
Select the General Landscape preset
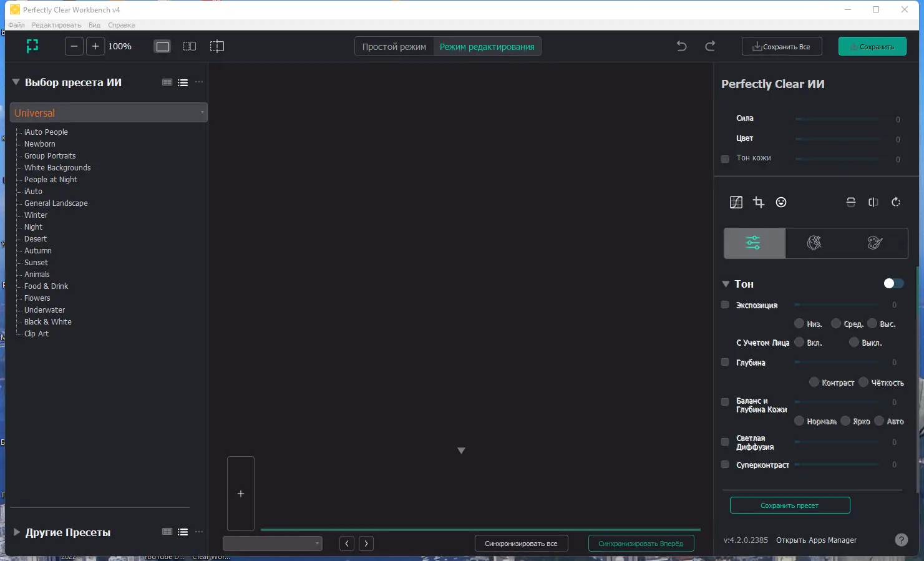tap(56, 203)
